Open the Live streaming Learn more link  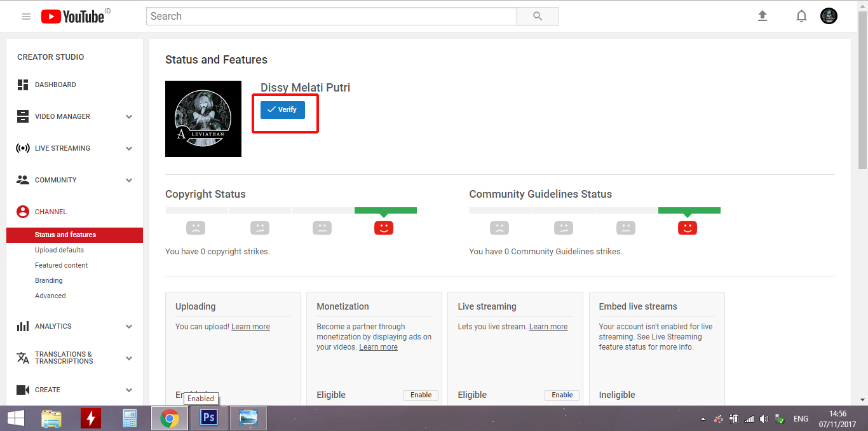pyautogui.click(x=548, y=326)
